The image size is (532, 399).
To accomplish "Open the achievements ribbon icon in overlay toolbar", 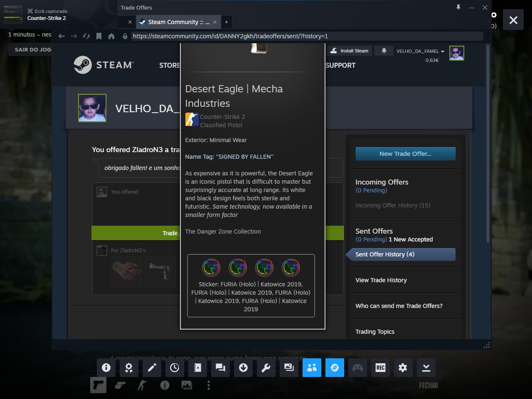I will 129,367.
